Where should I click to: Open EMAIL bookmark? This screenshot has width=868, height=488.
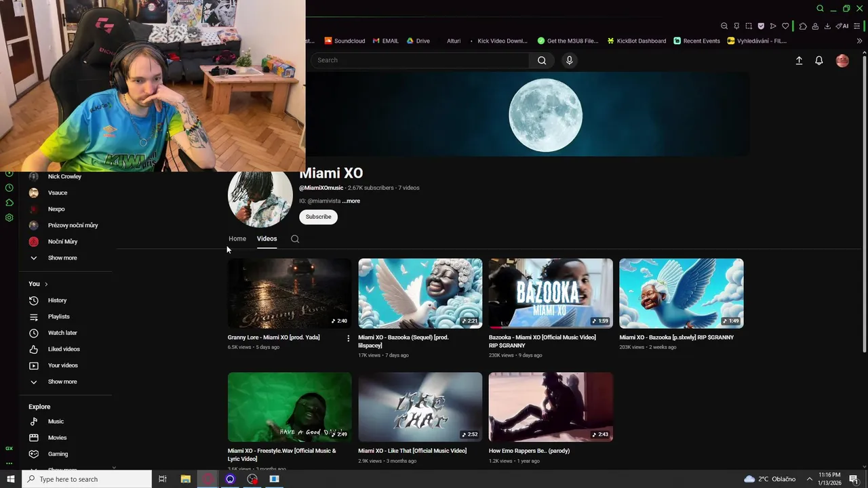coord(385,41)
